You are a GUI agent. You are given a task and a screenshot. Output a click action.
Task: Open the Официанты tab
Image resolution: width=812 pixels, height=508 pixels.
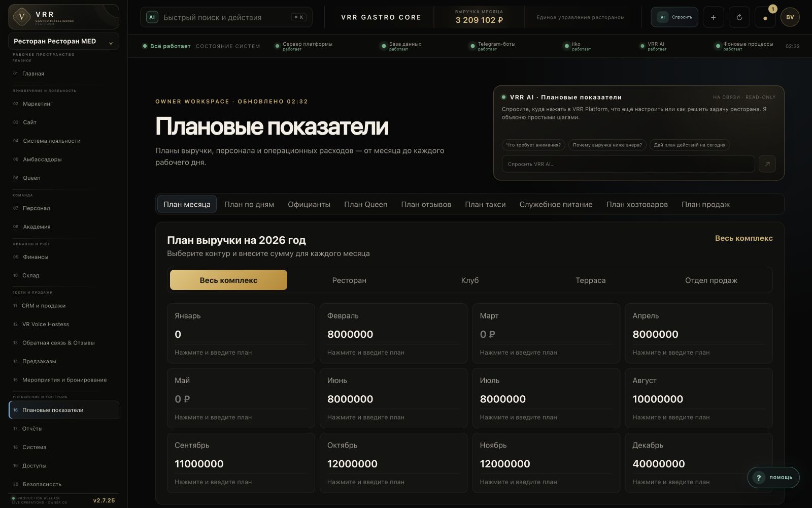[309, 204]
